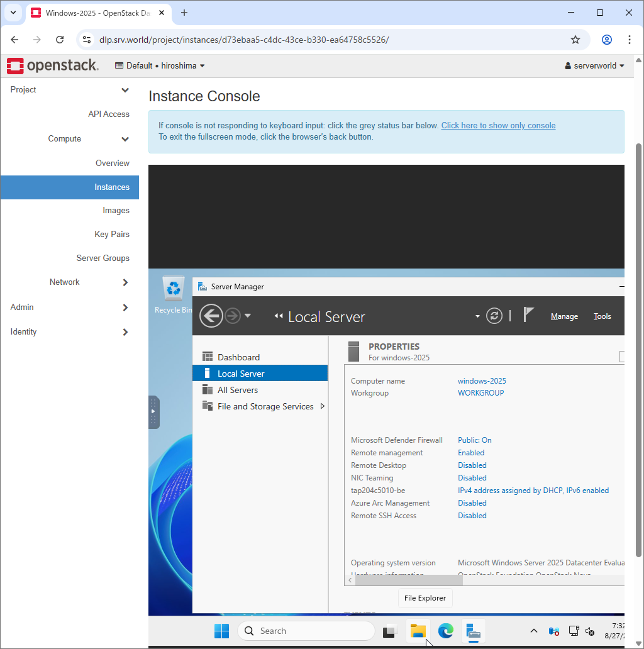Open Server Manager from the taskbar
The height and width of the screenshot is (649, 644).
(473, 631)
